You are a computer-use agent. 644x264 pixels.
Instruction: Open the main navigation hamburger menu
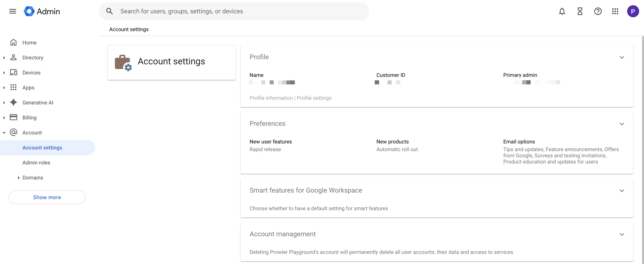click(12, 11)
